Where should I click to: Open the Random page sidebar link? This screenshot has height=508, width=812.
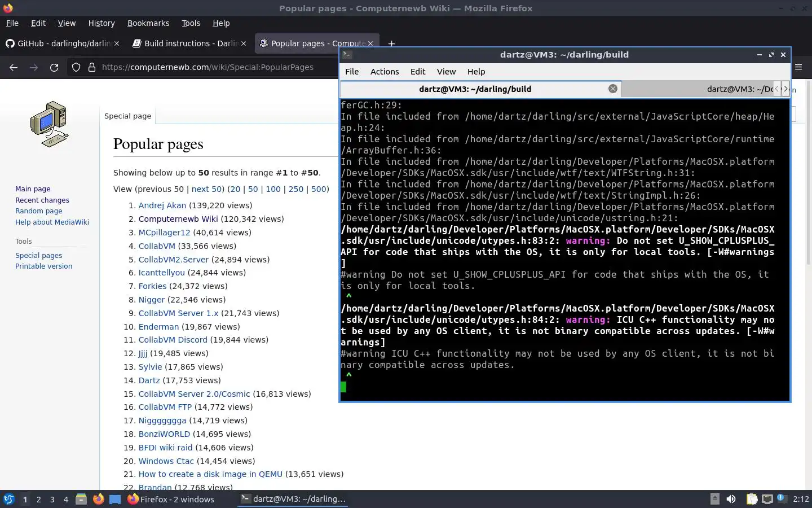point(39,211)
